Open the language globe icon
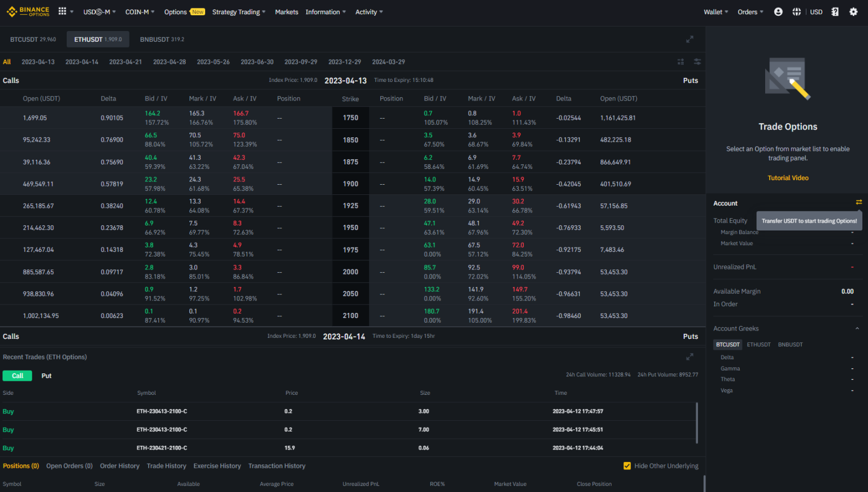Viewport: 868px width, 492px height. [796, 11]
